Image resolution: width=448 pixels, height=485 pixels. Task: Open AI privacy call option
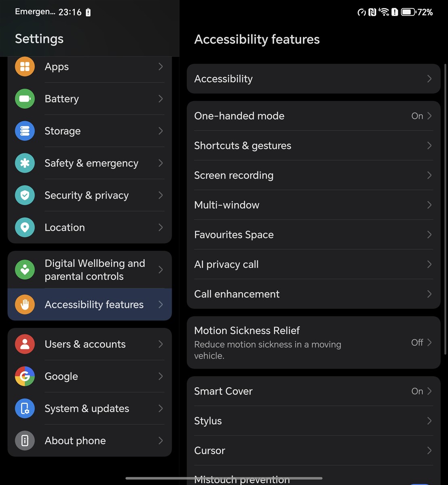[x=313, y=264]
